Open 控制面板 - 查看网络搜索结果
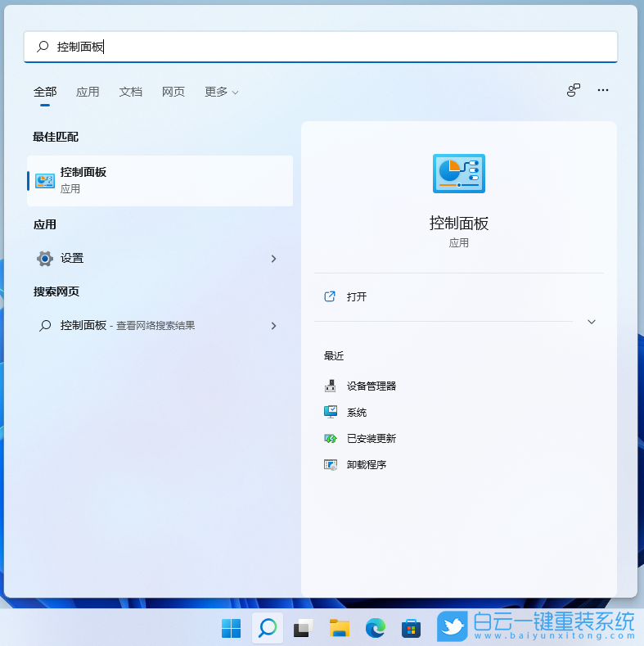 pos(160,326)
